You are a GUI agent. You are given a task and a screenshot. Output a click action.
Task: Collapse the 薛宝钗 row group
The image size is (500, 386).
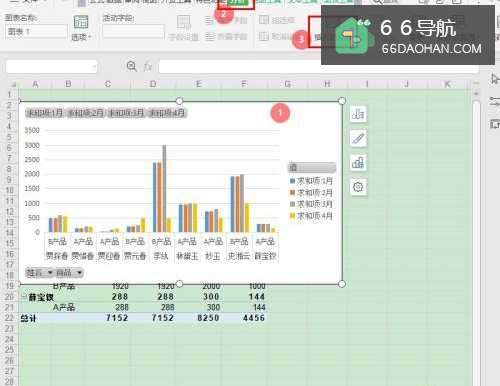click(23, 297)
